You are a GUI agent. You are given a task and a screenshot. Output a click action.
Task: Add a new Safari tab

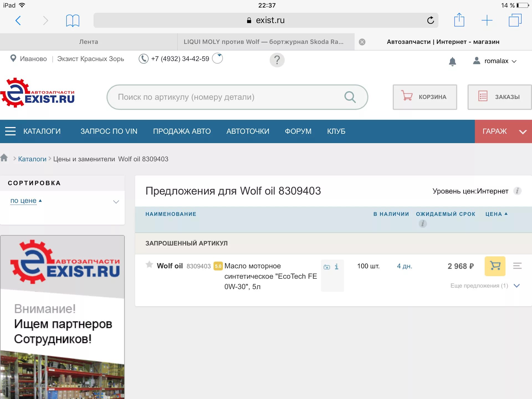coord(487,21)
